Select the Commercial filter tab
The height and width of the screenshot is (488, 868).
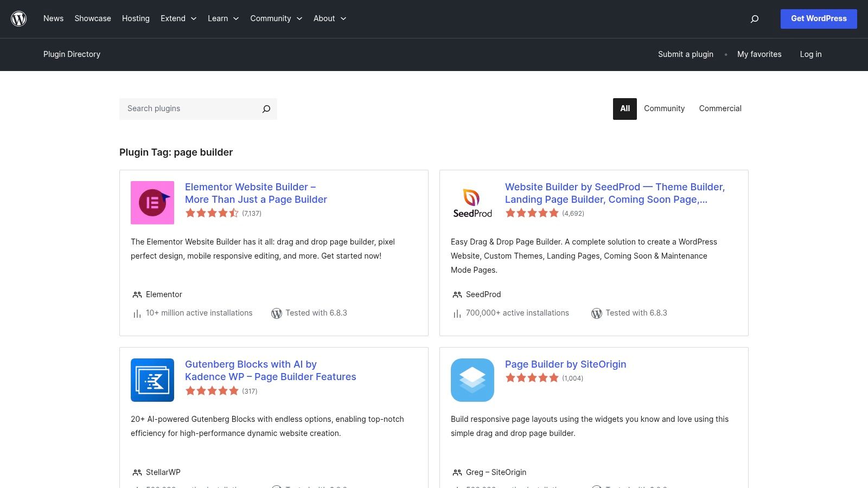tap(720, 108)
